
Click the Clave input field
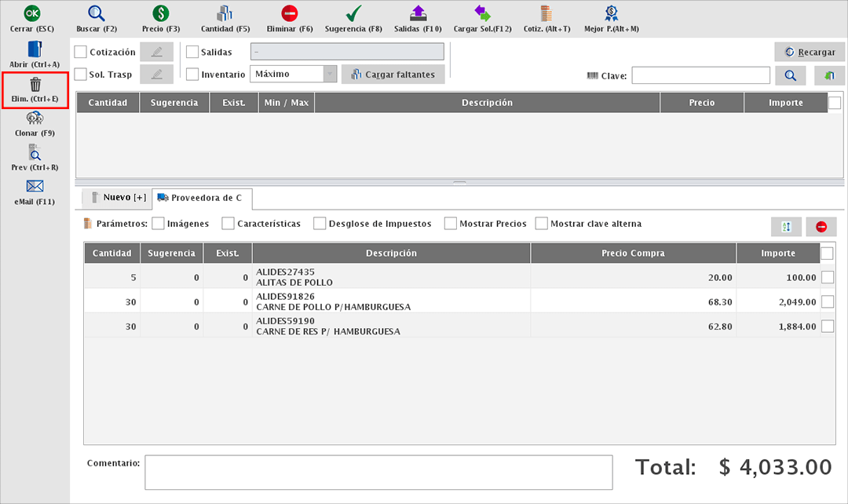click(x=700, y=75)
